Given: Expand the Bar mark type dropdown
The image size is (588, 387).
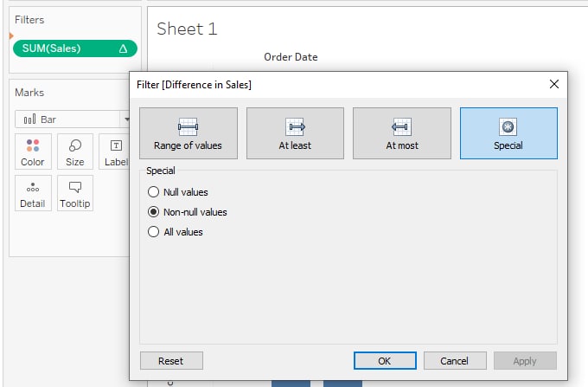Looking at the screenshot, I should 126,119.
